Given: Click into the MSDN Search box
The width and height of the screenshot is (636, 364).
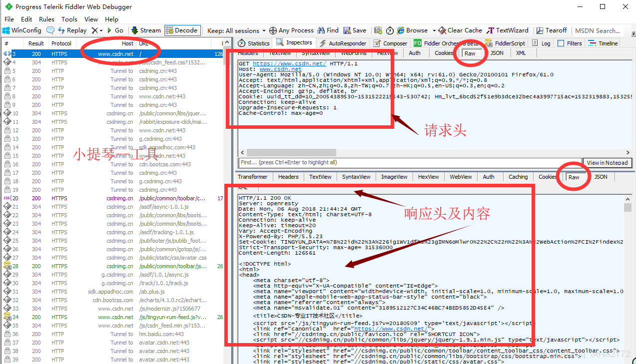Looking at the screenshot, I should coord(598,30).
